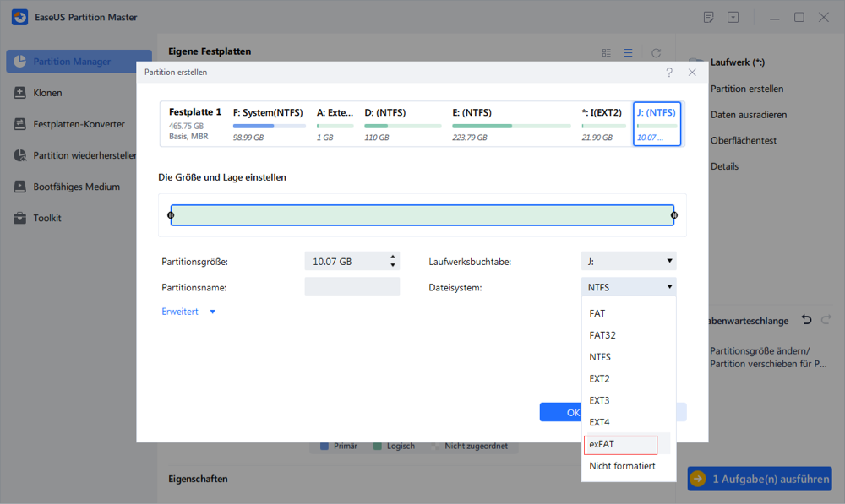The width and height of the screenshot is (845, 504).
Task: Open Festplatten-Konverter in sidebar
Action: [79, 124]
